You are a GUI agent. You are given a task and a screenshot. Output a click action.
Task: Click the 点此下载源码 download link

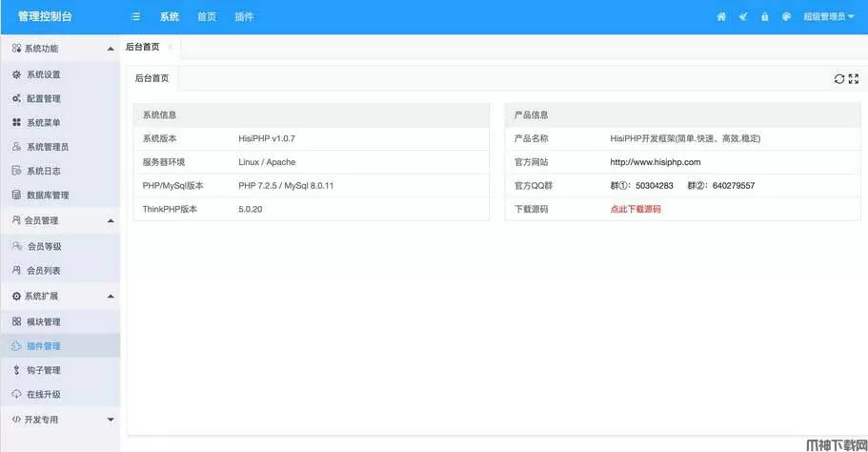point(636,209)
